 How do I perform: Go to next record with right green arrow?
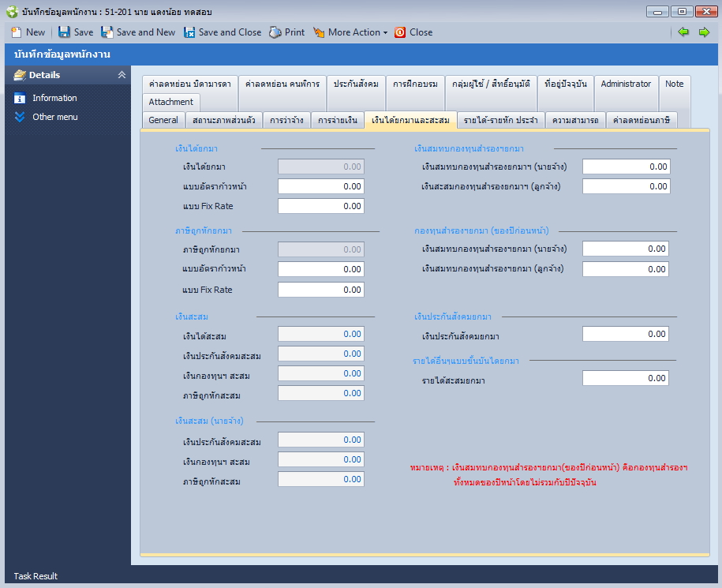tap(704, 32)
